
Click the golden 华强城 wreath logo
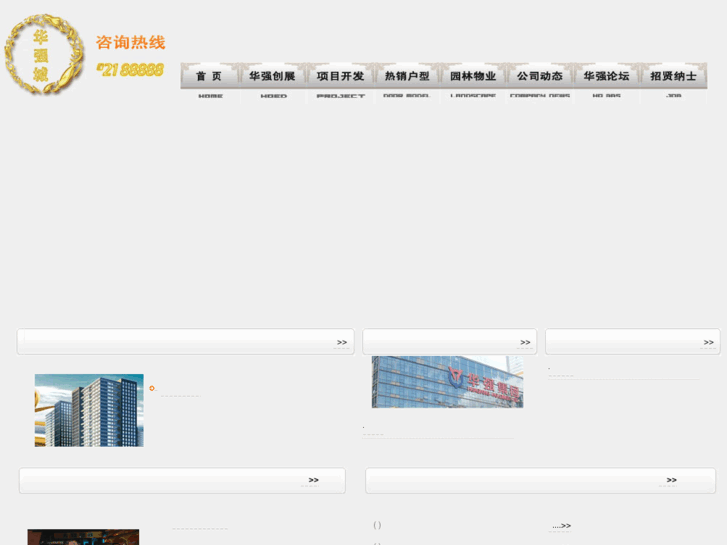coord(44,54)
